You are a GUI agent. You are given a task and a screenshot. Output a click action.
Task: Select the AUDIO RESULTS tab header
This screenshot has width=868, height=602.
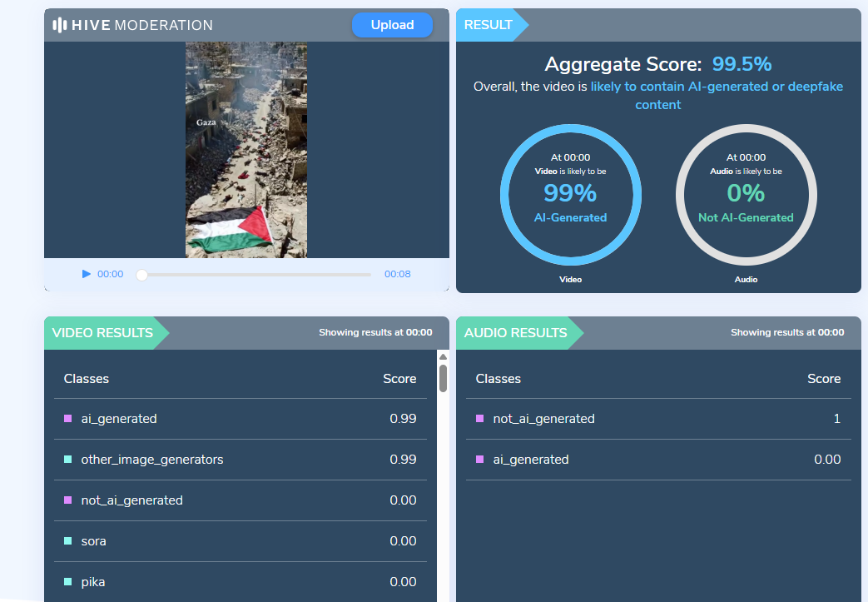coord(515,333)
